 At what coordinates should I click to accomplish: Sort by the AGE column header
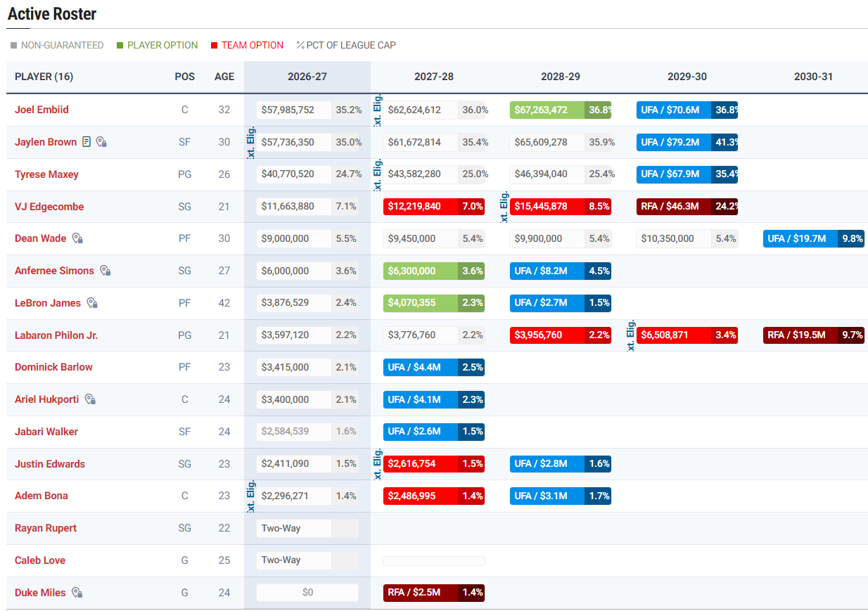pos(224,77)
